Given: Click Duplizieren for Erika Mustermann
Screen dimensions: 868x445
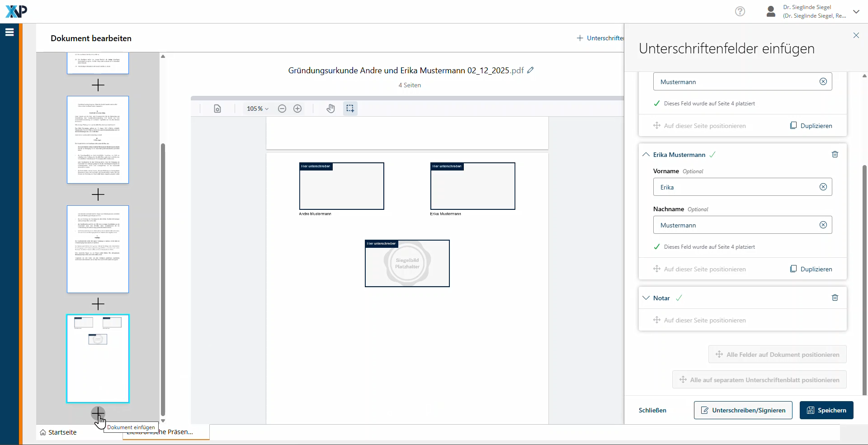Looking at the screenshot, I should 811,269.
